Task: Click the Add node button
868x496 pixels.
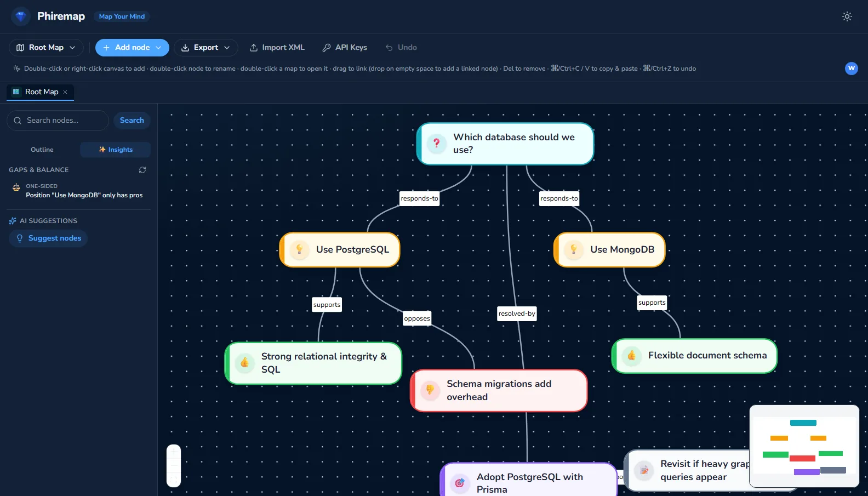Action: pyautogui.click(x=132, y=48)
